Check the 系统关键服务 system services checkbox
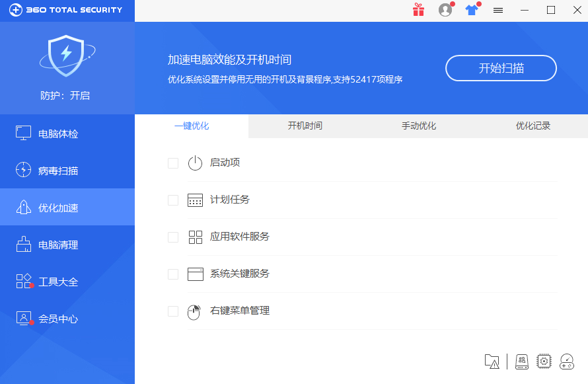588x384 pixels. pyautogui.click(x=172, y=274)
